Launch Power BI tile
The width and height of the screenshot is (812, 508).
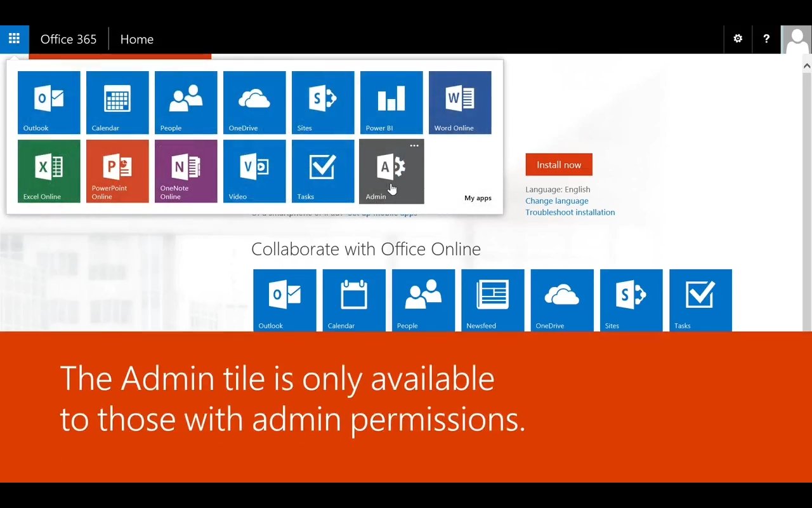click(x=391, y=103)
